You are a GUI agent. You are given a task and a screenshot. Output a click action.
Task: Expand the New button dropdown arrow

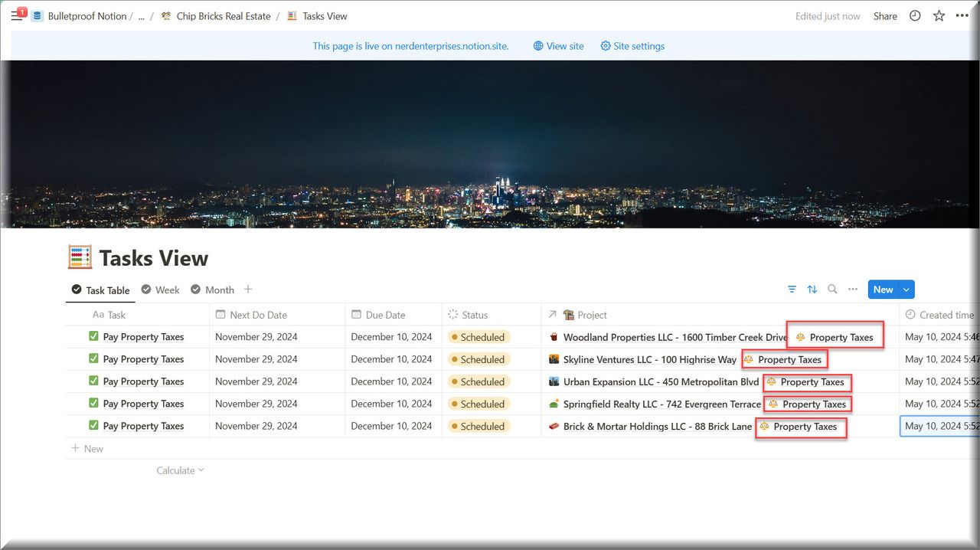pos(906,290)
